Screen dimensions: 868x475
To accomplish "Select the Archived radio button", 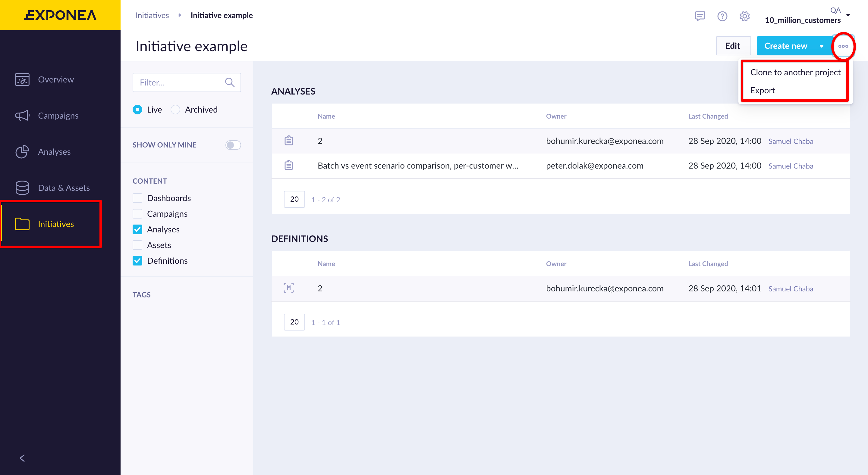I will pyautogui.click(x=175, y=110).
